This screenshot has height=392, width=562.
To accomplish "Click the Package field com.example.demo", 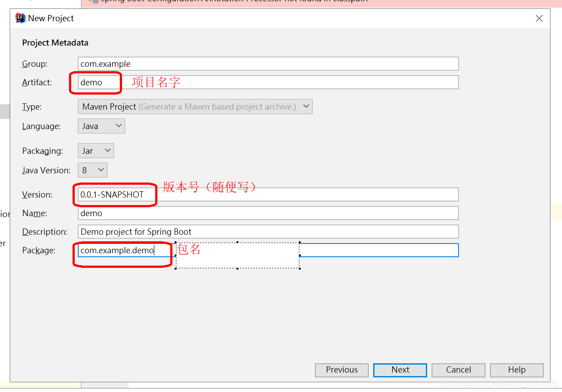I will coord(268,250).
